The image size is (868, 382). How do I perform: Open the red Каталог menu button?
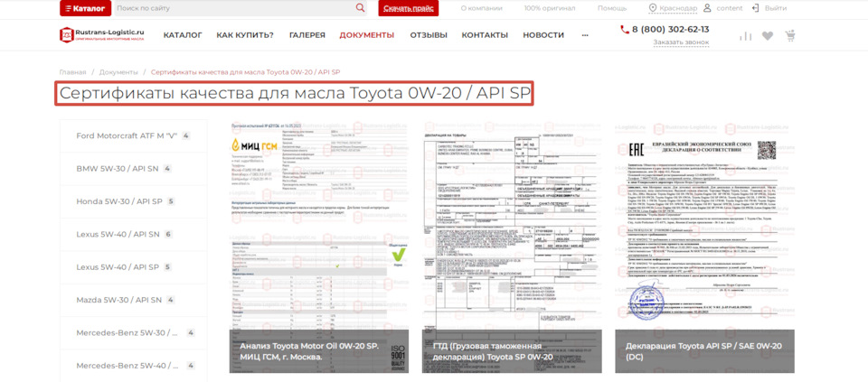click(x=85, y=8)
